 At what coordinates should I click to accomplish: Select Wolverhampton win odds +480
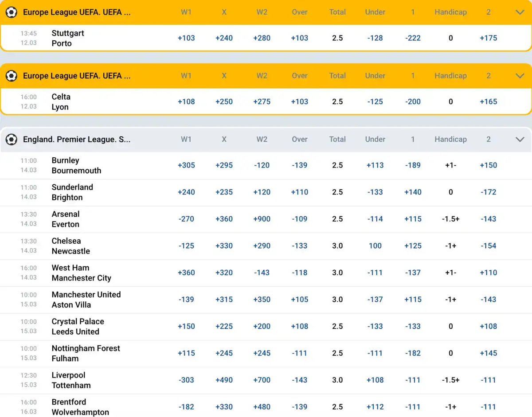click(x=262, y=407)
